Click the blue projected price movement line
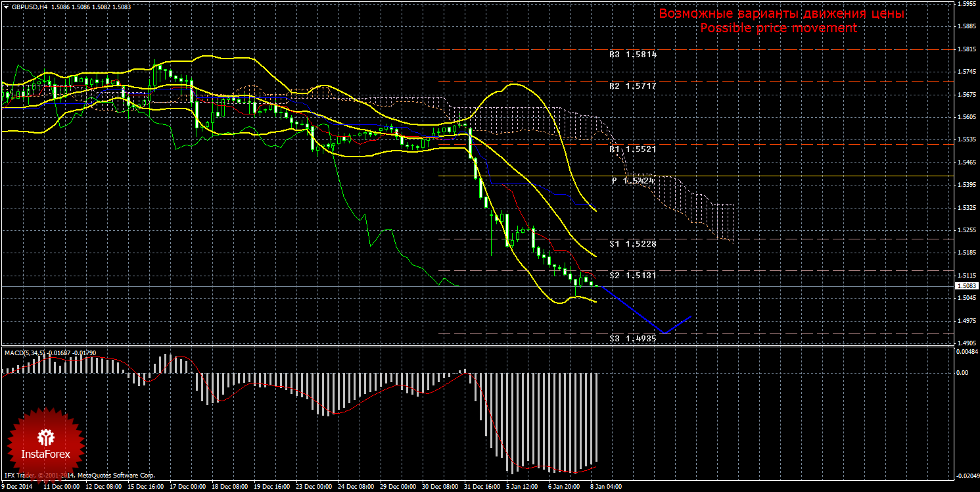The width and height of the screenshot is (980, 492). (631, 310)
